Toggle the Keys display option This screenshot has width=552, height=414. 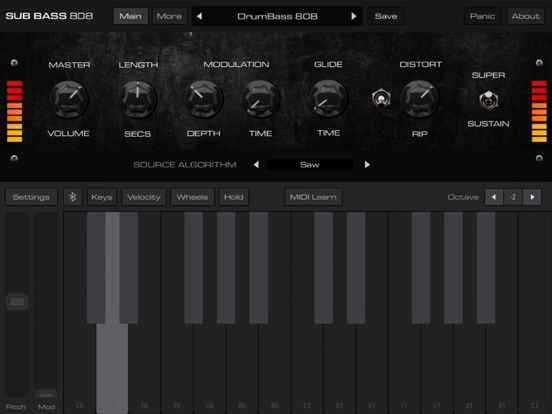click(102, 197)
